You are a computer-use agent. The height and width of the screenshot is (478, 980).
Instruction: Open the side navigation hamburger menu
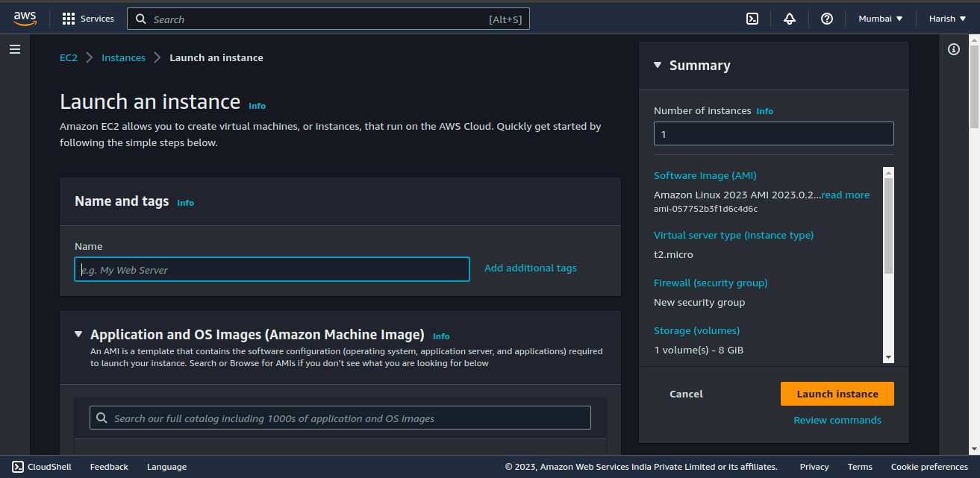(x=15, y=49)
